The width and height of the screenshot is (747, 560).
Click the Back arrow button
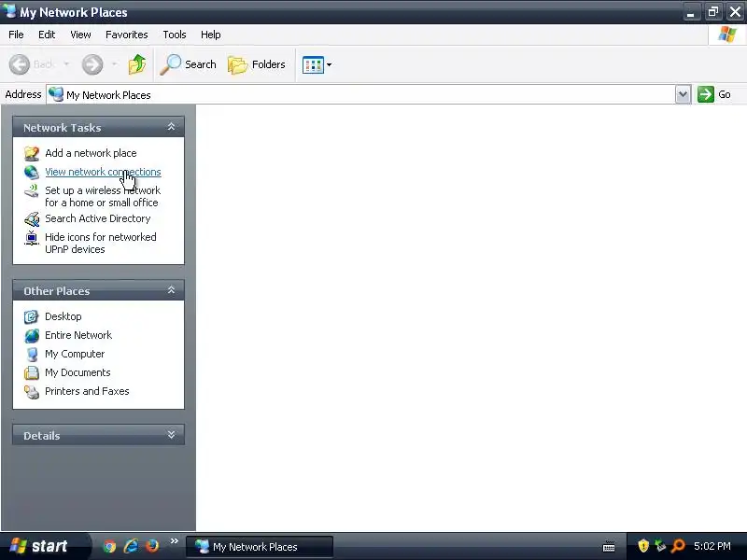20,64
